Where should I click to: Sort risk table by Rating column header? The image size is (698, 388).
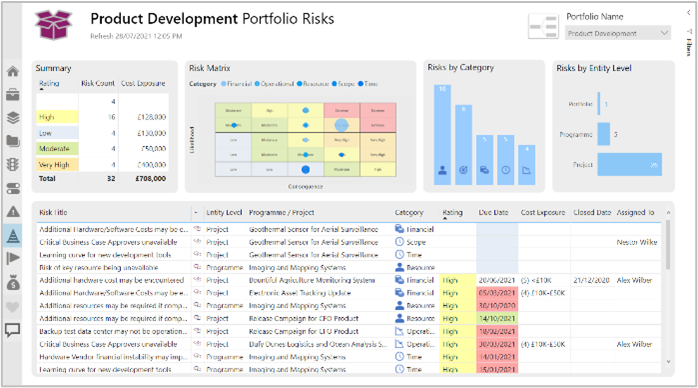click(452, 213)
